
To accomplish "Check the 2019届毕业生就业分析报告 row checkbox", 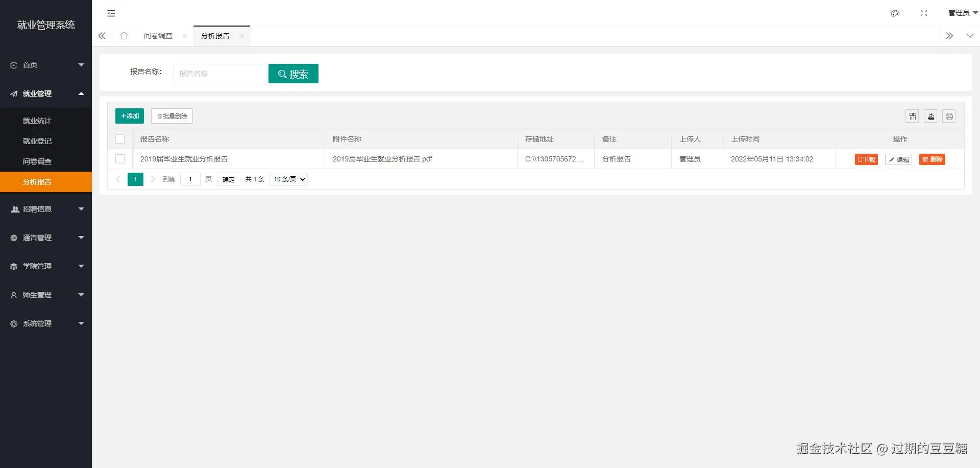I will click(x=120, y=159).
